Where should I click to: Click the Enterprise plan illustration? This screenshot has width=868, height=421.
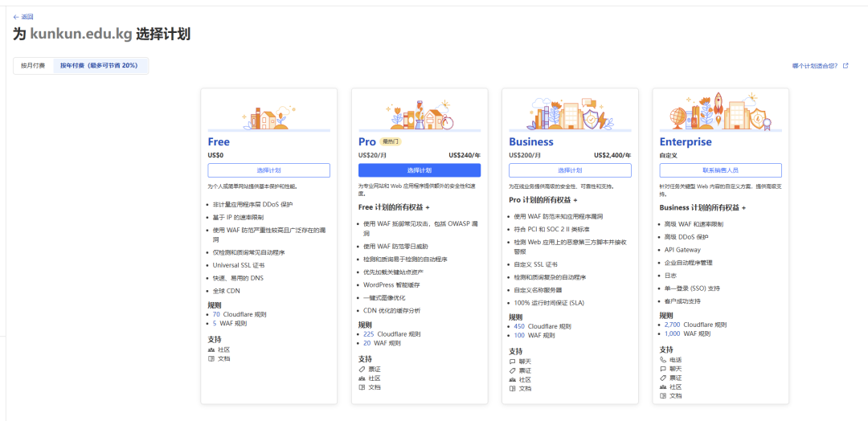721,112
